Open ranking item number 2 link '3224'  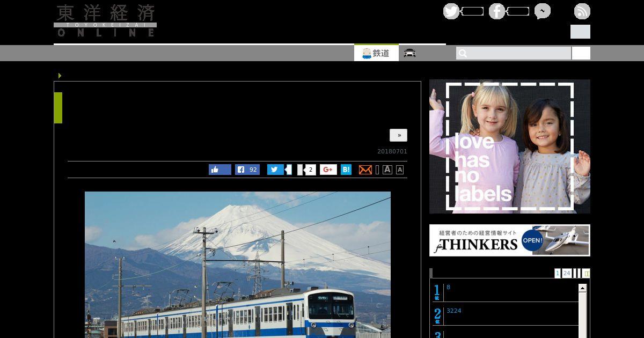coord(453,311)
